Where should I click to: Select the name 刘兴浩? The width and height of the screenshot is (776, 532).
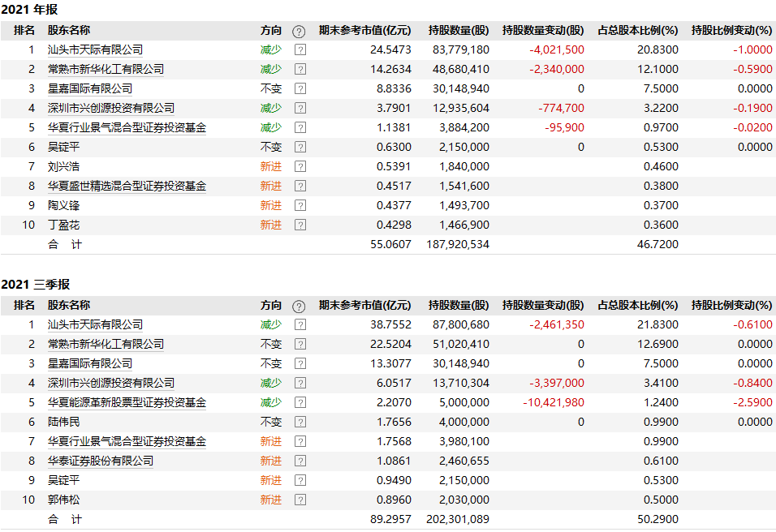click(x=63, y=166)
